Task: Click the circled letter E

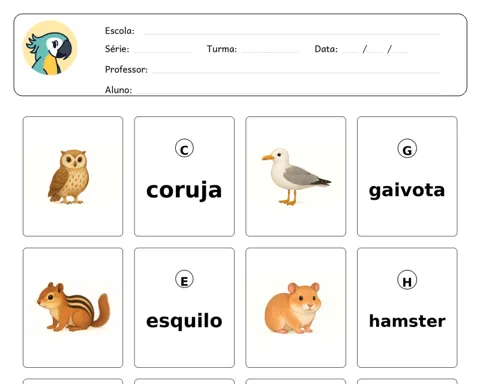Action: click(x=184, y=280)
